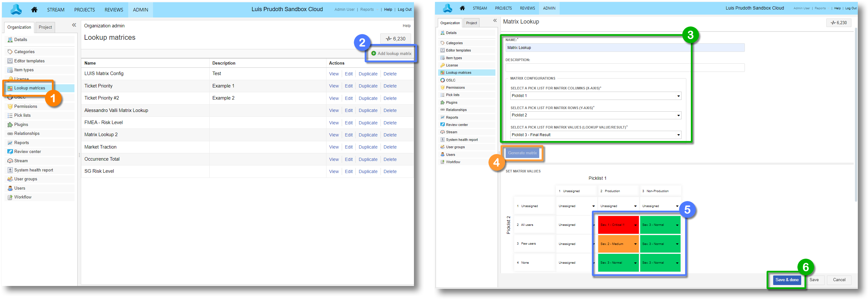
Task: Click the 6,230 activity indicator in left window
Action: point(395,39)
